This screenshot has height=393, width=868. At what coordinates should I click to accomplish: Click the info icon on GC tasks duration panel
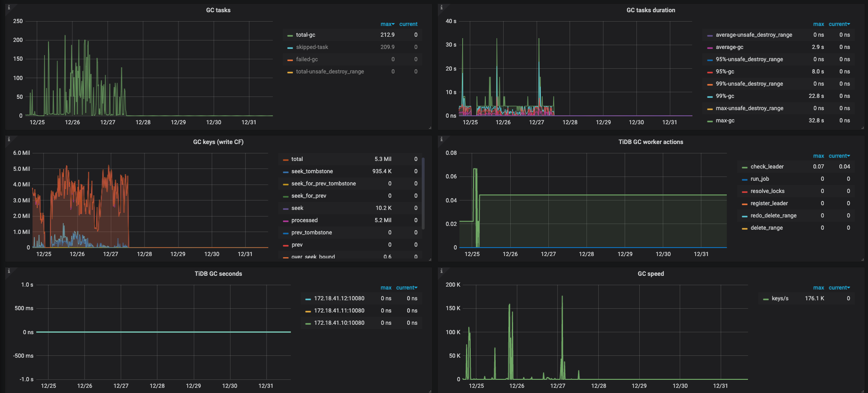441,8
